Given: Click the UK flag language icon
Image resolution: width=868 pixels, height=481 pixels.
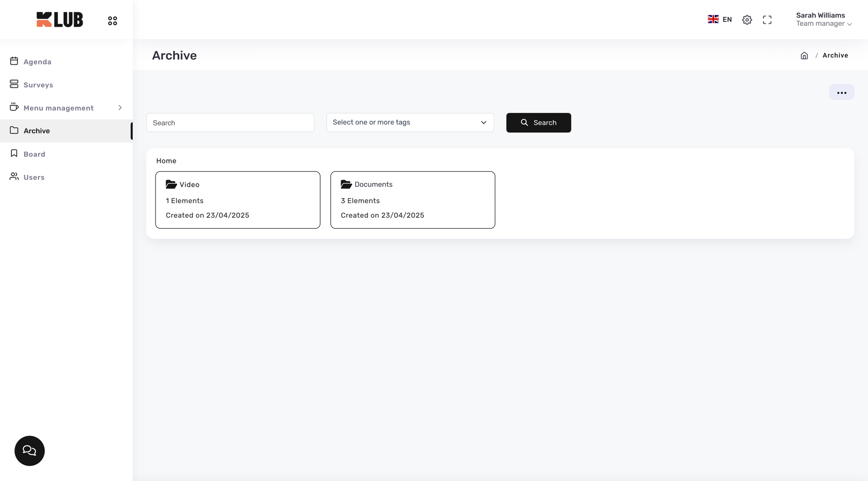Looking at the screenshot, I should coord(713,19).
